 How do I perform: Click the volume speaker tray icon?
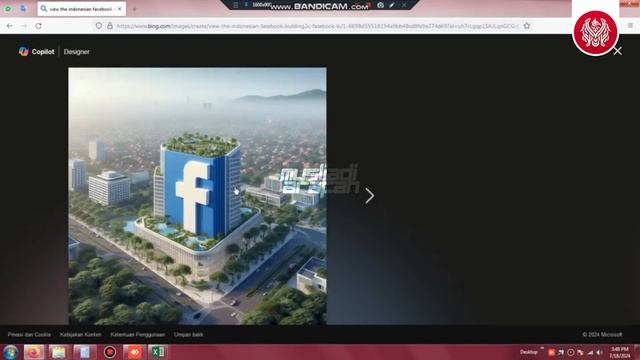(x=599, y=352)
